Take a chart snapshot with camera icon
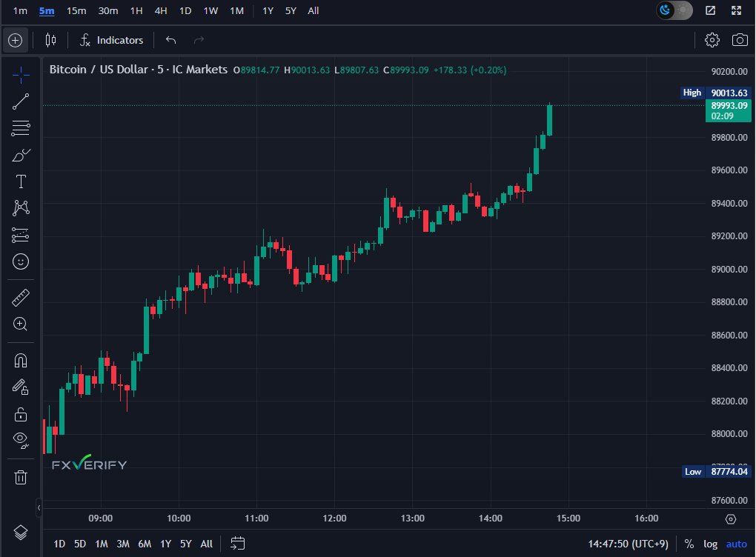756x557 pixels. coord(740,40)
